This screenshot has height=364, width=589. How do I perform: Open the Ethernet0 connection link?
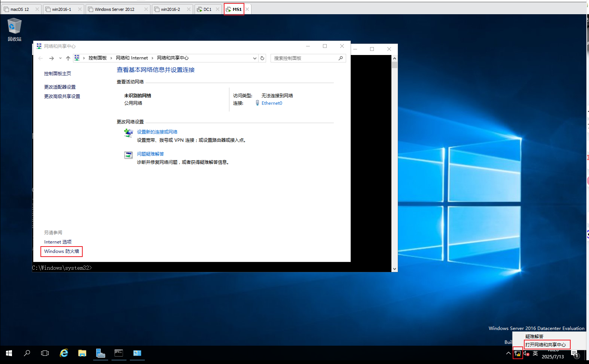[x=272, y=103]
